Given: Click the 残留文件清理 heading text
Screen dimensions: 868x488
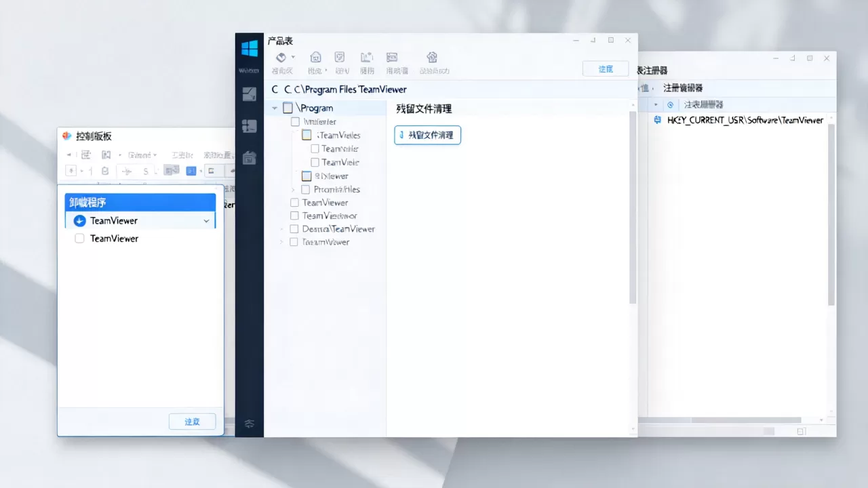Looking at the screenshot, I should (x=424, y=108).
